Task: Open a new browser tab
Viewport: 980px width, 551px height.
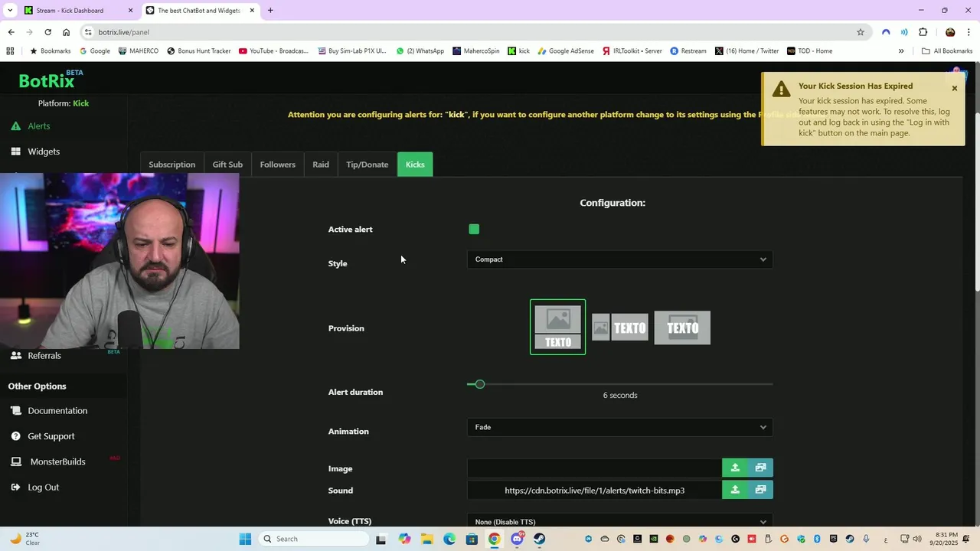Action: click(270, 11)
